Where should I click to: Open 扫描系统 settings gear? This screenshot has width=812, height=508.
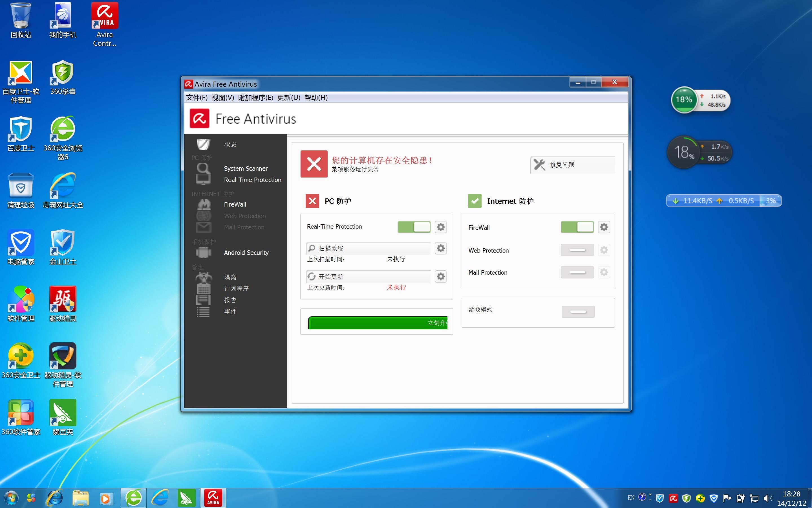441,248
